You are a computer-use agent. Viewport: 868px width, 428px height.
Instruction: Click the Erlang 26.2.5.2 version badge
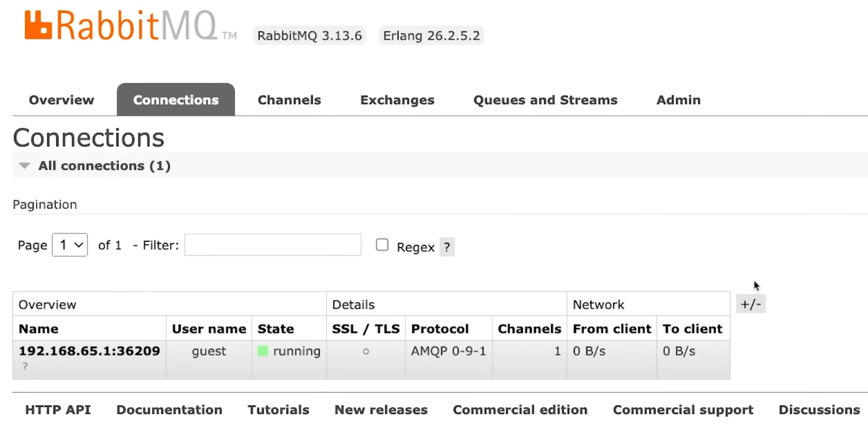tap(431, 36)
